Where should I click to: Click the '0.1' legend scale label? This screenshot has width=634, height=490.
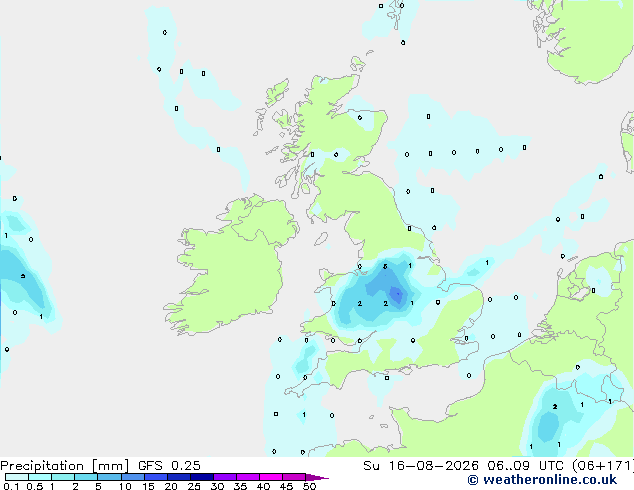point(11,486)
